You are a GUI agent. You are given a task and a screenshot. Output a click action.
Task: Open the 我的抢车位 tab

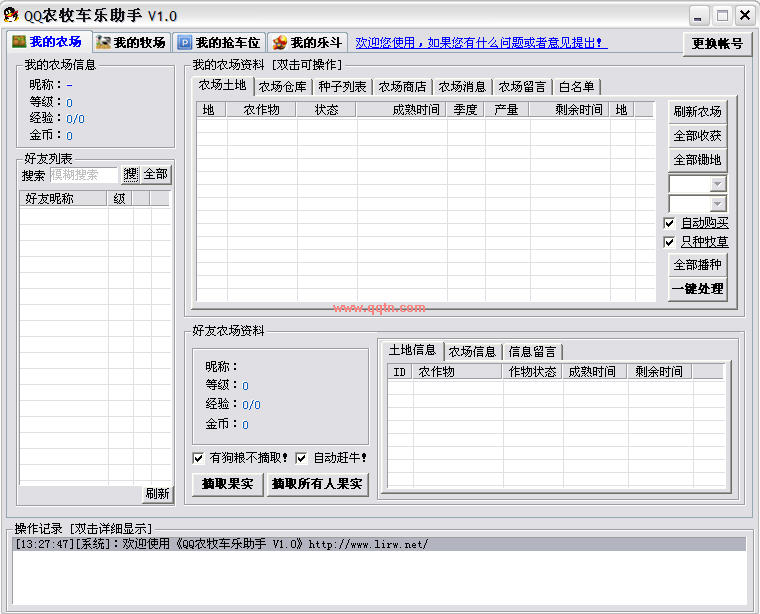(x=219, y=43)
